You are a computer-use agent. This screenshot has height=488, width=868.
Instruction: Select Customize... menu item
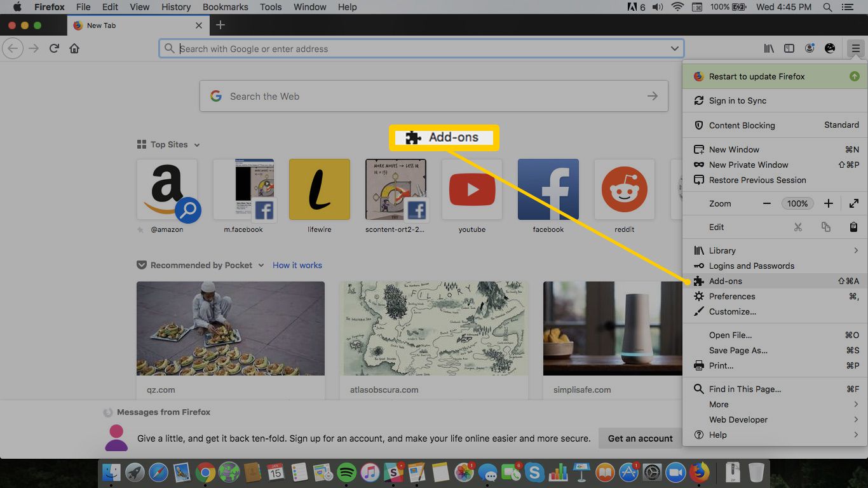click(775, 311)
